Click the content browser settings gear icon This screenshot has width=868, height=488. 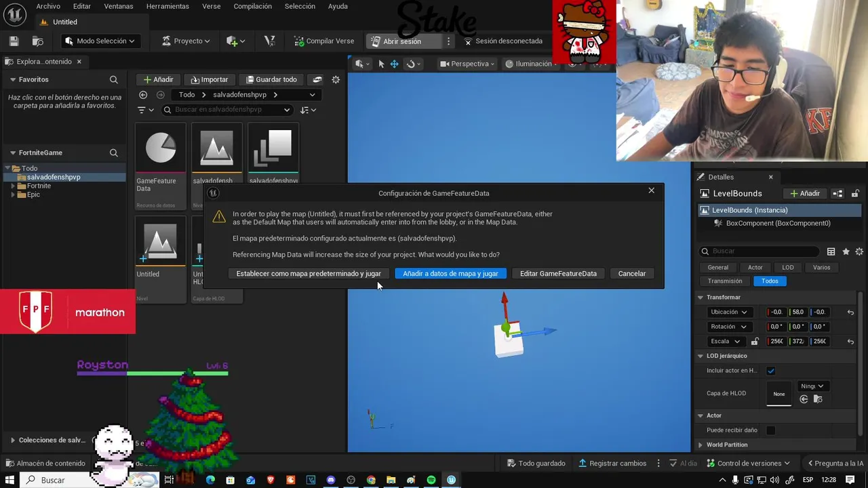tap(336, 79)
